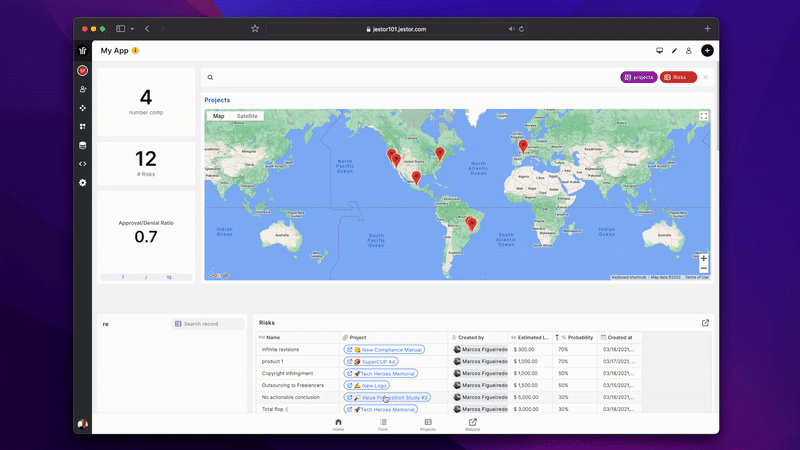
Task: Click the Created by column header
Action: 478,337
